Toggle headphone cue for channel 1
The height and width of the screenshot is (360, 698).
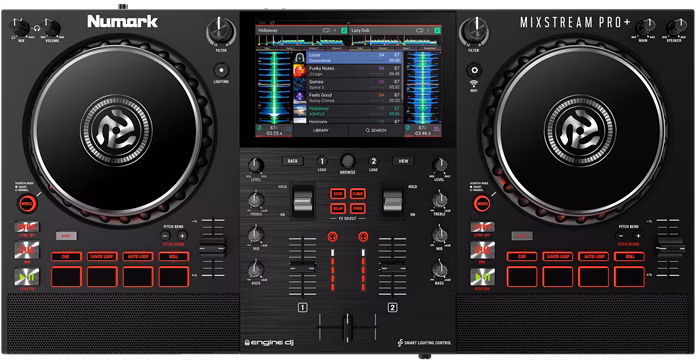click(332, 237)
